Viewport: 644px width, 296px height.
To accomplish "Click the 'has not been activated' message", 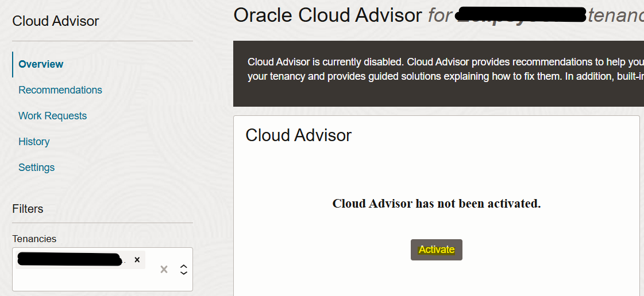I will tap(436, 204).
